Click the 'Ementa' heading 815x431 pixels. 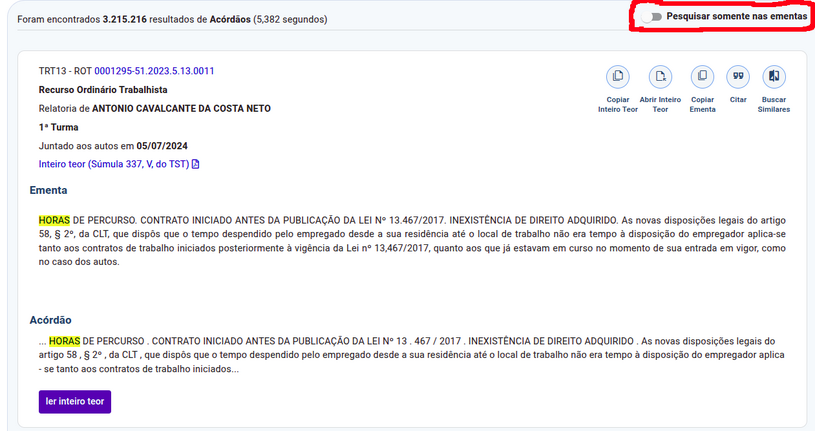[48, 190]
